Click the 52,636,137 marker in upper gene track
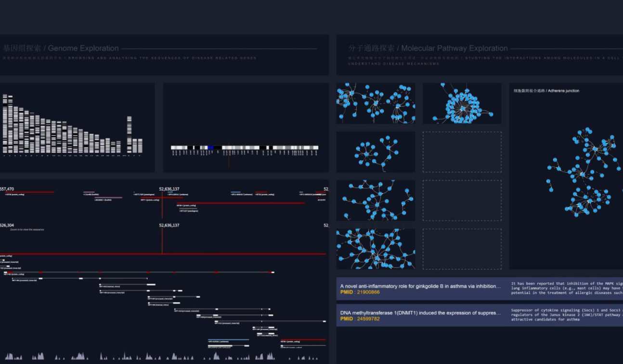 [169, 189]
